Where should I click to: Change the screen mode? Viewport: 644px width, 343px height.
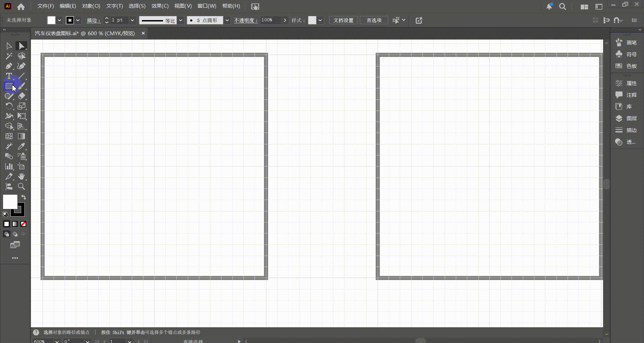15,245
